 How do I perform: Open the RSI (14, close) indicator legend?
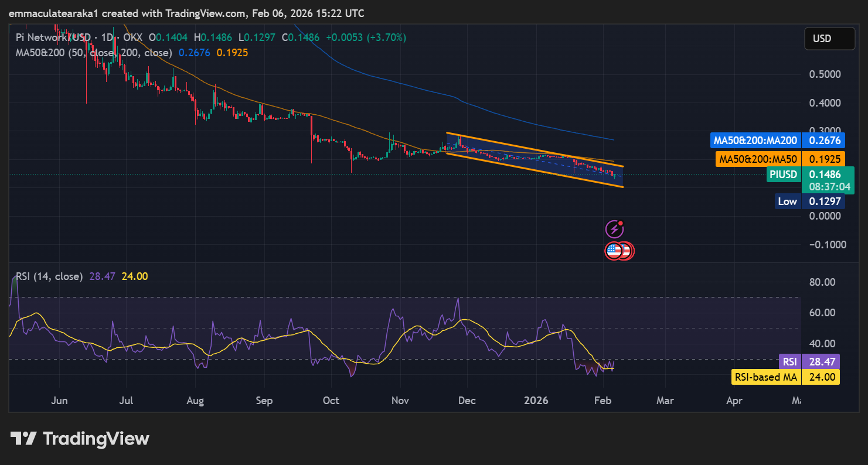[x=49, y=276]
